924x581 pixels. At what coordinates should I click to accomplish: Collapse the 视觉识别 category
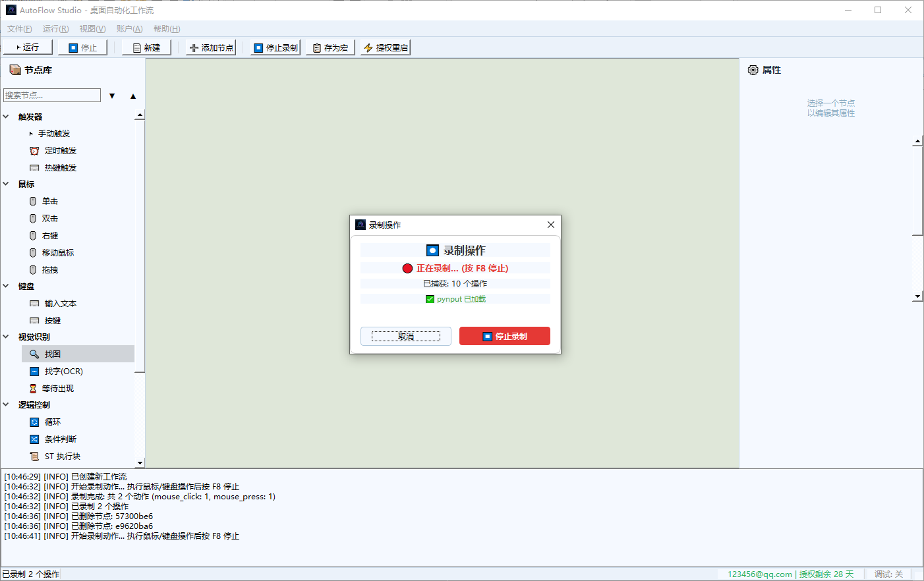[6, 337]
